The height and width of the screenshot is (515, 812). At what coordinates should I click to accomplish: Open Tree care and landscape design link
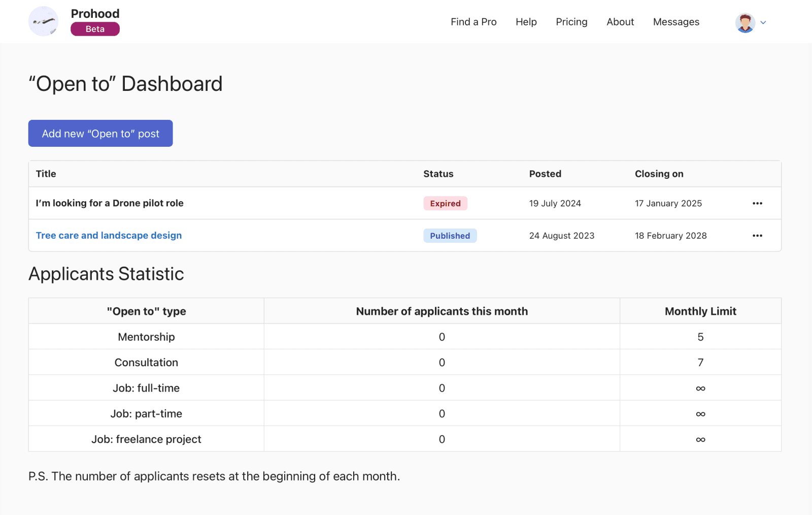tap(109, 235)
